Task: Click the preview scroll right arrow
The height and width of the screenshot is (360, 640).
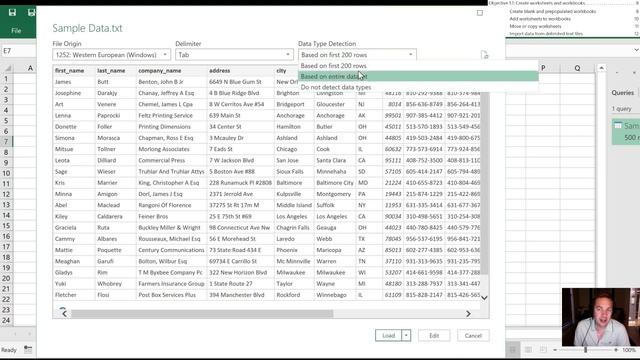Action: (468, 313)
